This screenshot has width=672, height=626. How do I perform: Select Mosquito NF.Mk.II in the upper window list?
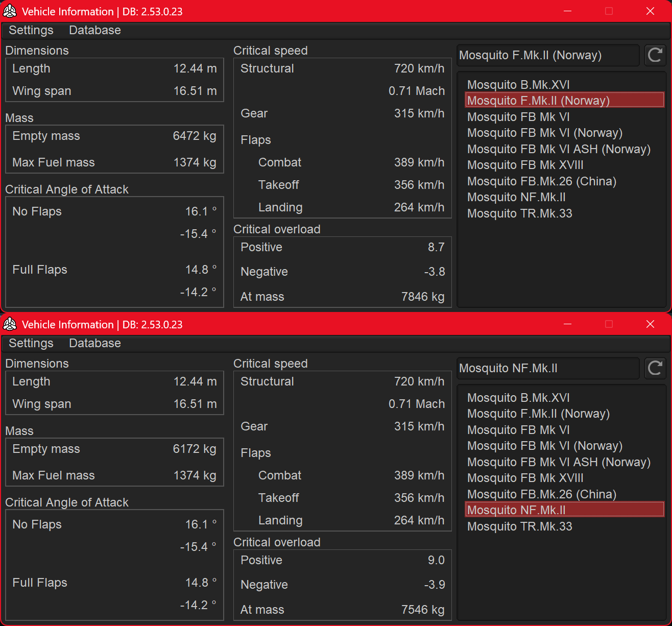565,197
